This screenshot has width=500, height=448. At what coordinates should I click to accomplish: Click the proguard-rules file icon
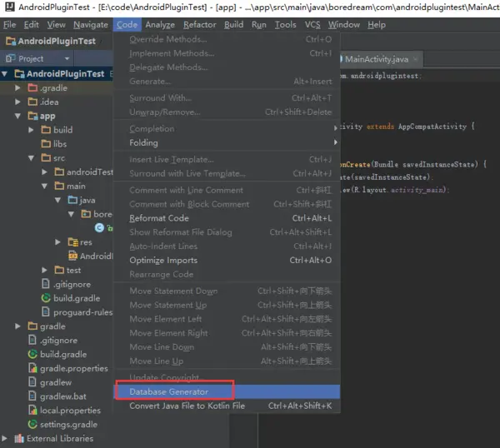[46, 311]
